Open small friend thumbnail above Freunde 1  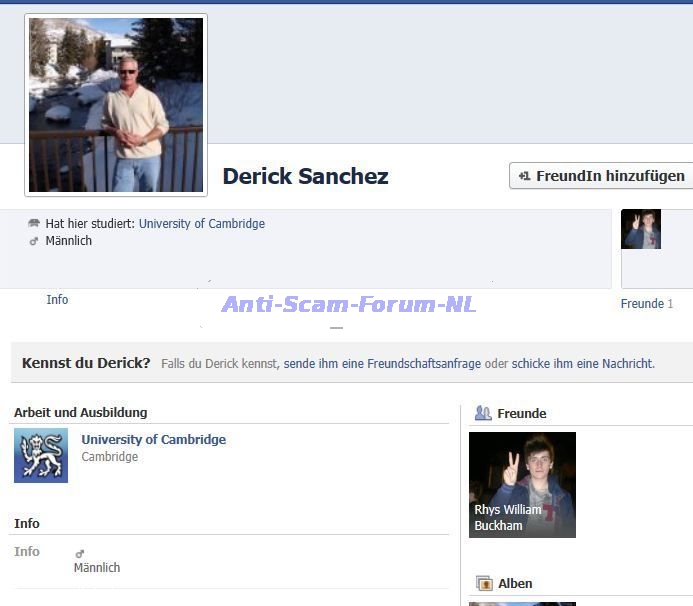click(641, 229)
